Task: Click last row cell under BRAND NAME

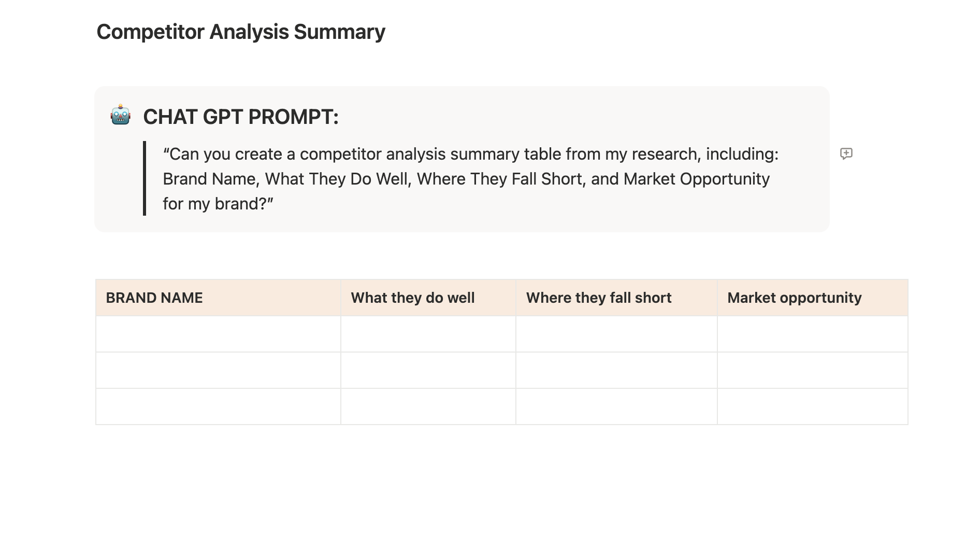Action: click(x=218, y=406)
